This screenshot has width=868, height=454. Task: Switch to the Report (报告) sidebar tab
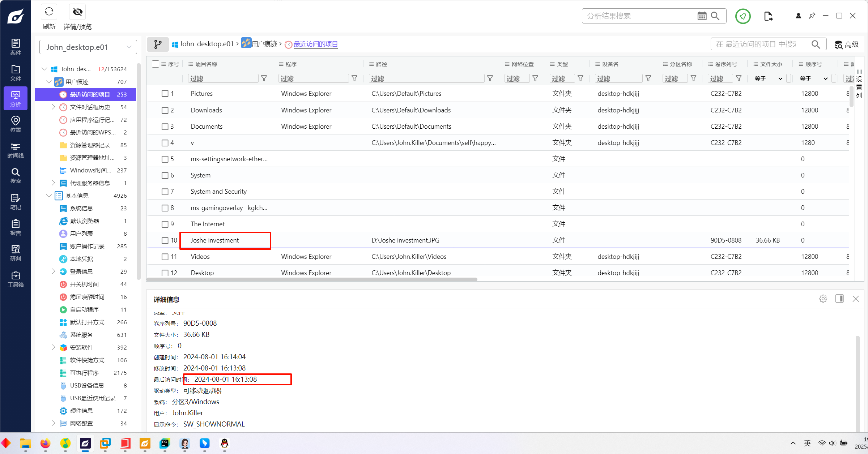point(16,227)
